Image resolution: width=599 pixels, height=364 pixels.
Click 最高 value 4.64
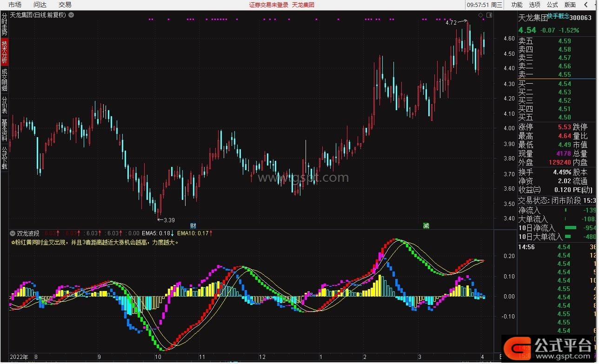[565, 136]
